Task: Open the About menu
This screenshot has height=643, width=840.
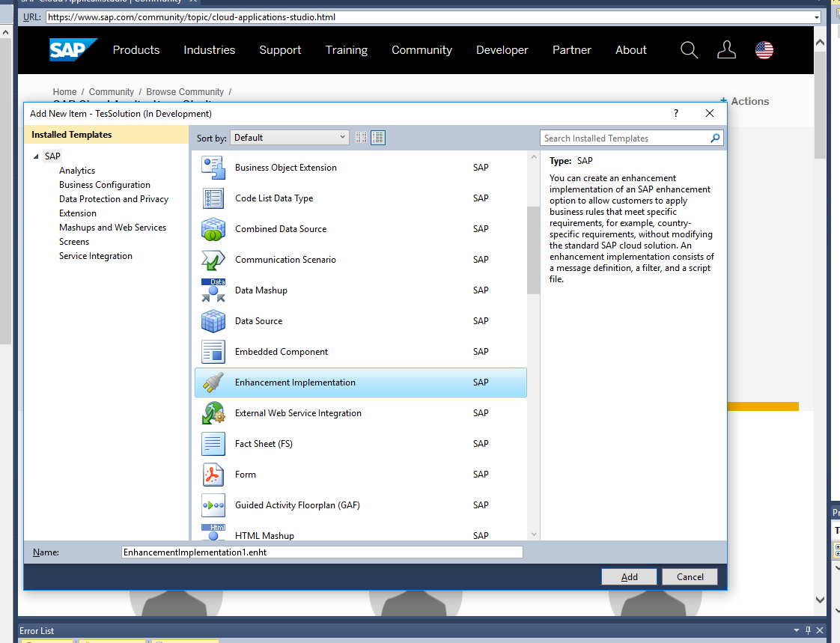Action: pyautogui.click(x=630, y=50)
